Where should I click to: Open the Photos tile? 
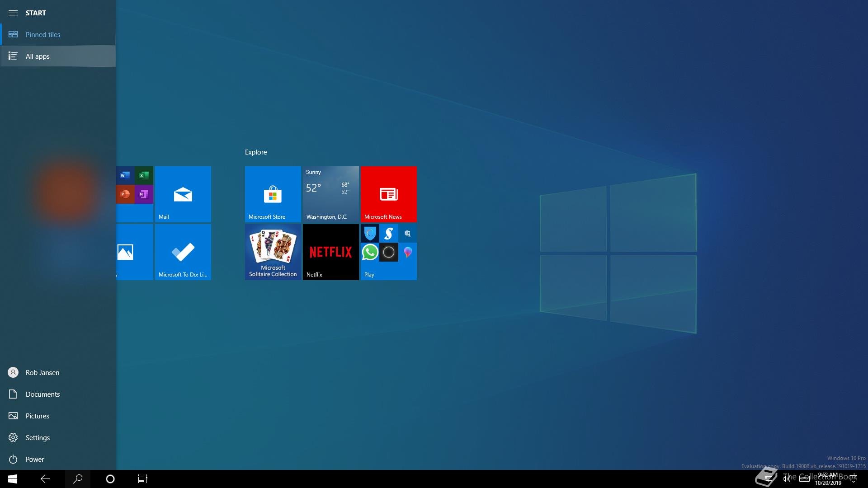[x=134, y=252]
